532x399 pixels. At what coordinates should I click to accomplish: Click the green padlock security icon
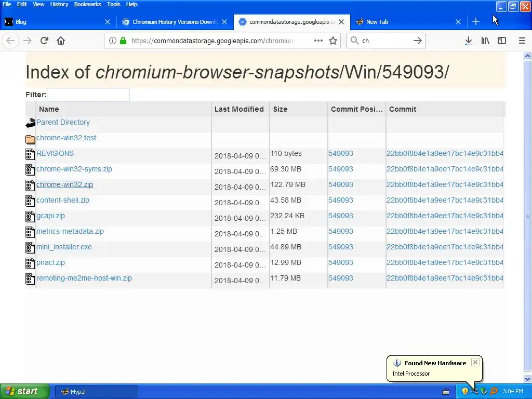pyautogui.click(x=123, y=41)
